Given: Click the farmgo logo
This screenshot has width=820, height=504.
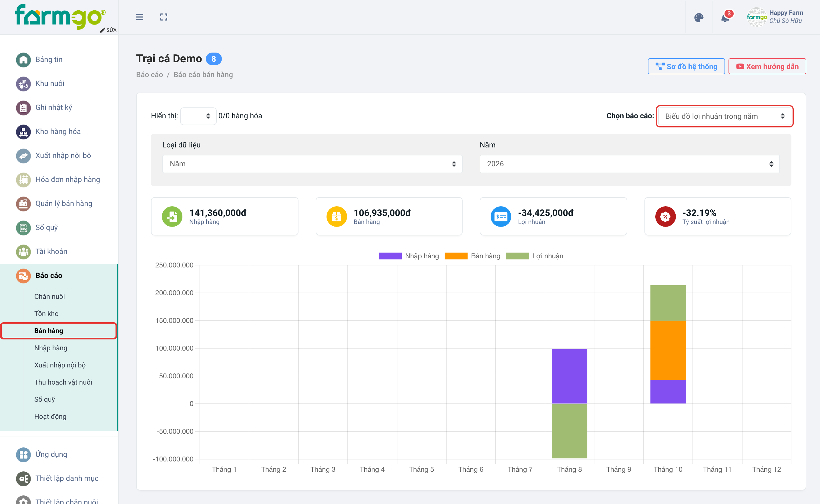Looking at the screenshot, I should (x=60, y=17).
